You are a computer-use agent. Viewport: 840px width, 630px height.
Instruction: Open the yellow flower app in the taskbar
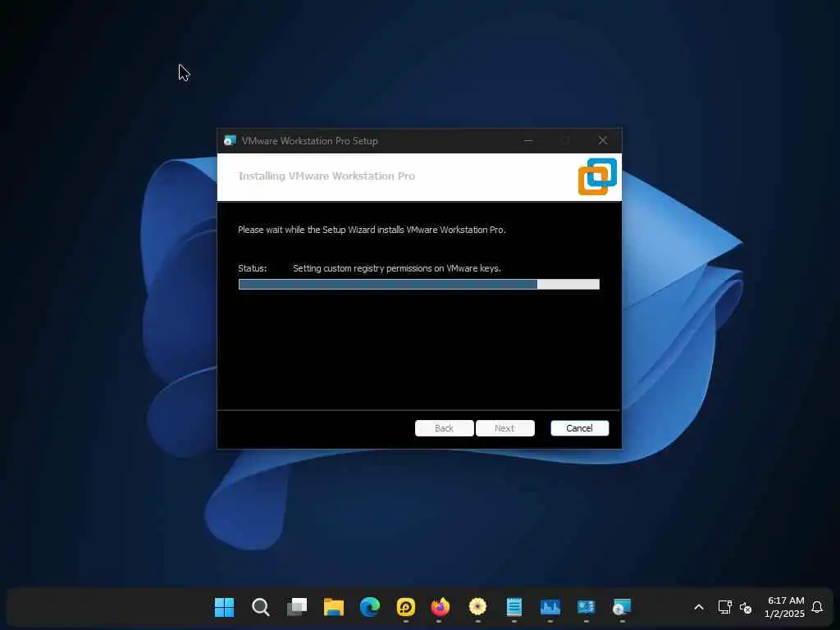point(477,607)
